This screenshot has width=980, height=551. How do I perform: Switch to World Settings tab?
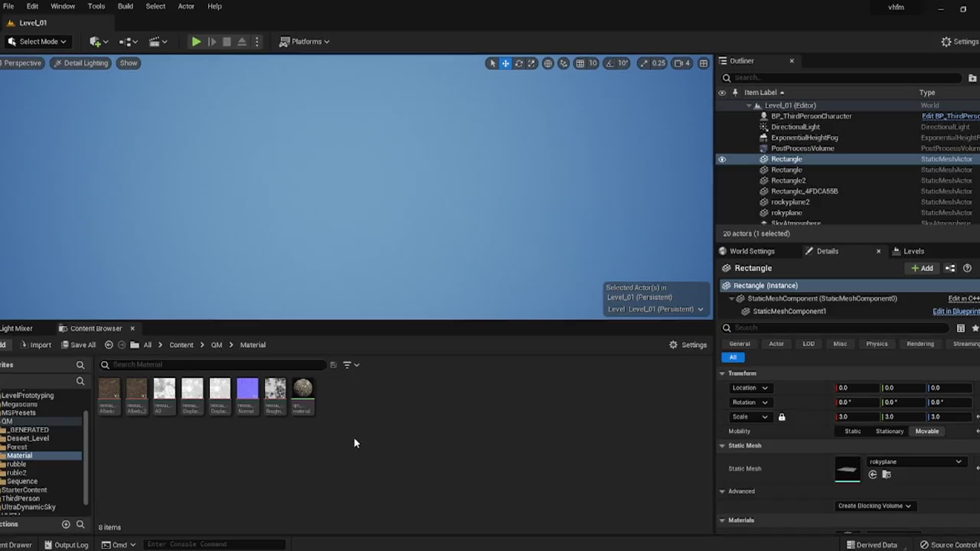pos(751,251)
